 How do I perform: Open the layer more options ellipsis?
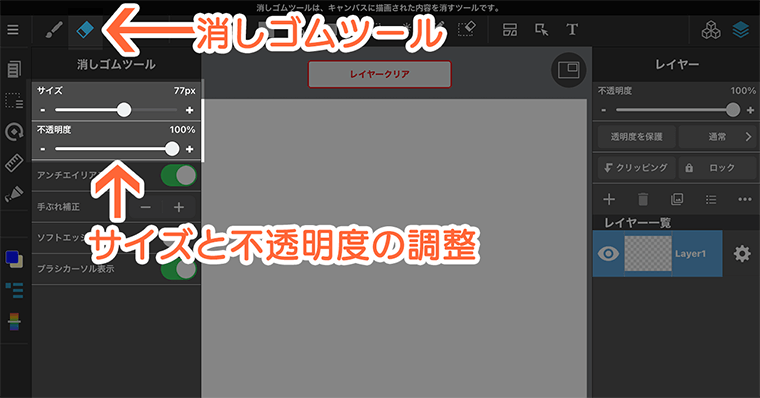point(744,199)
